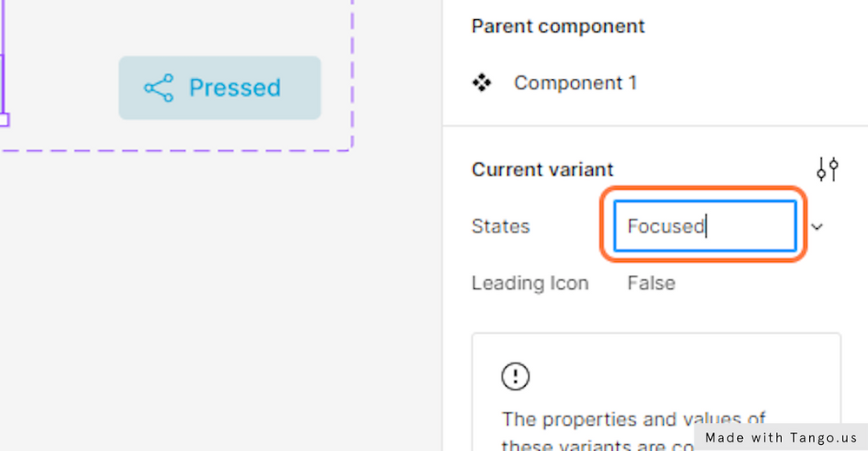Open variant properties adjust icon
The width and height of the screenshot is (868, 451).
[827, 169]
